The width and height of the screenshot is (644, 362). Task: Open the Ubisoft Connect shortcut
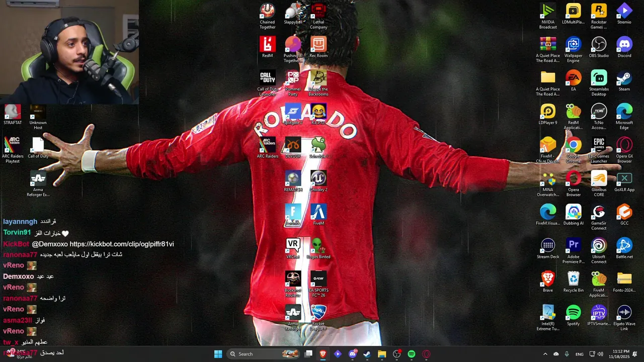tap(599, 251)
